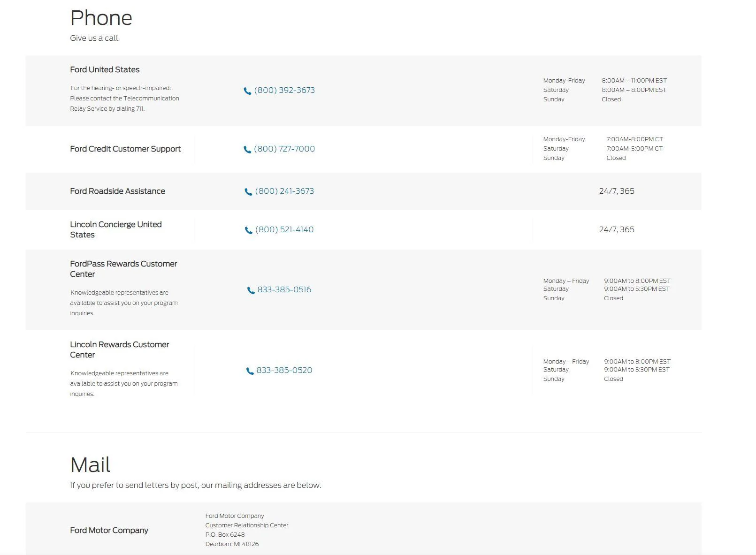Call Lincoln Rewards number 833-385-0520
756x555 pixels.
(x=284, y=371)
